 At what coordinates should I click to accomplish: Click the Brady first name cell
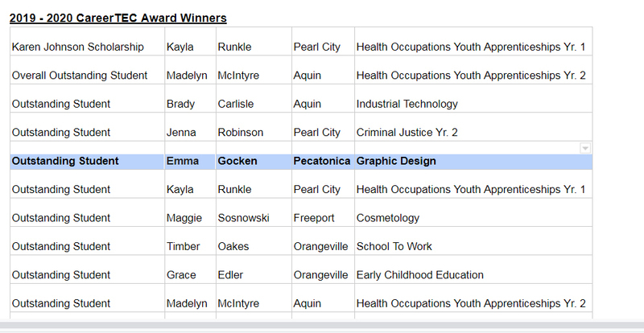pyautogui.click(x=181, y=104)
